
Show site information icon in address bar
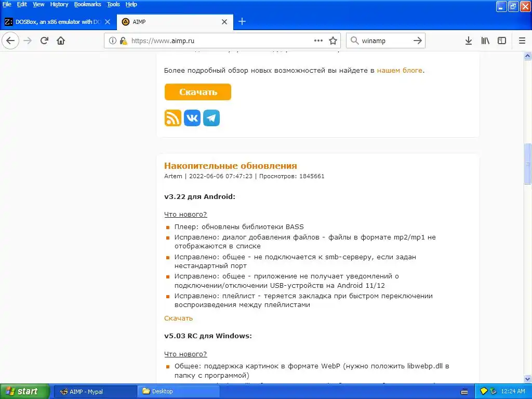tap(112, 41)
